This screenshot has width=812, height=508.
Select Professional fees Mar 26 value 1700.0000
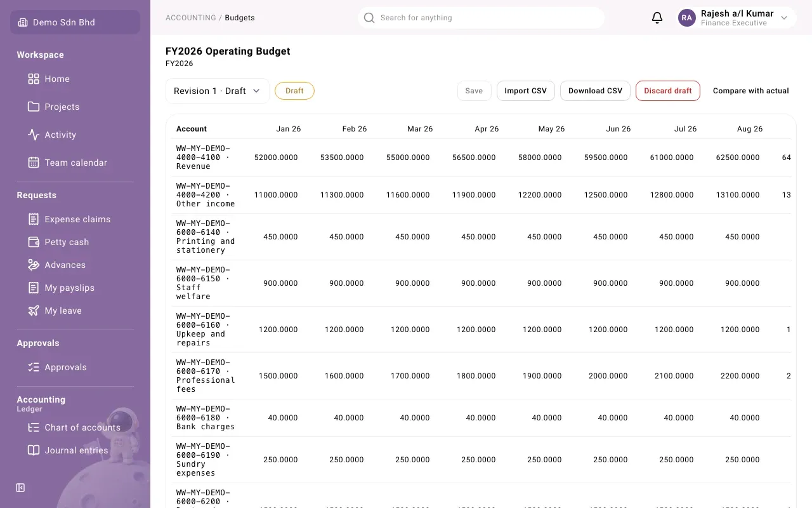[x=410, y=376]
